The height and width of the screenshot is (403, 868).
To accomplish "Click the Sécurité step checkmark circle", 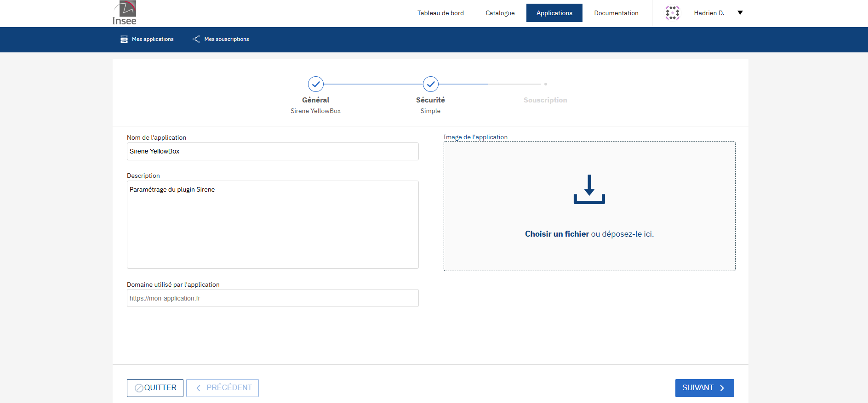I will click(x=430, y=84).
